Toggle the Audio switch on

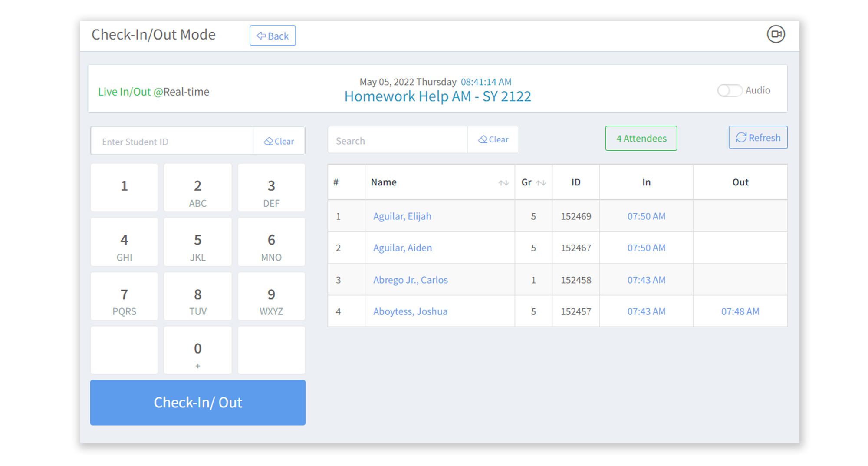click(729, 90)
